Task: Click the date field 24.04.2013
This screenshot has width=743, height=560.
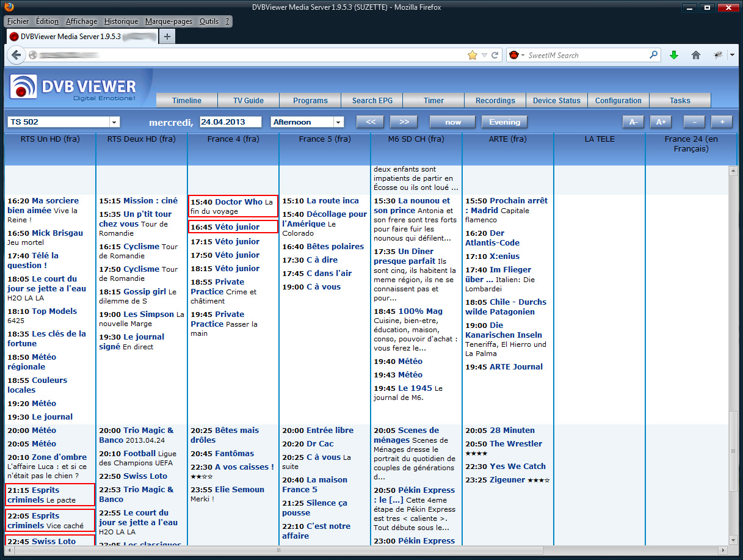Action: 231,122
